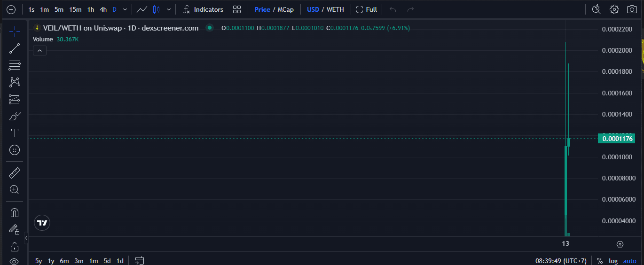Select the Text annotation tool
Image resolution: width=644 pixels, height=265 pixels.
click(x=15, y=133)
